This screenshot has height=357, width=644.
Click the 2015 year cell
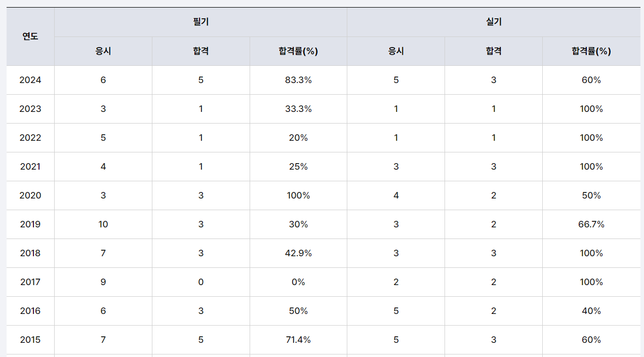pos(30,340)
